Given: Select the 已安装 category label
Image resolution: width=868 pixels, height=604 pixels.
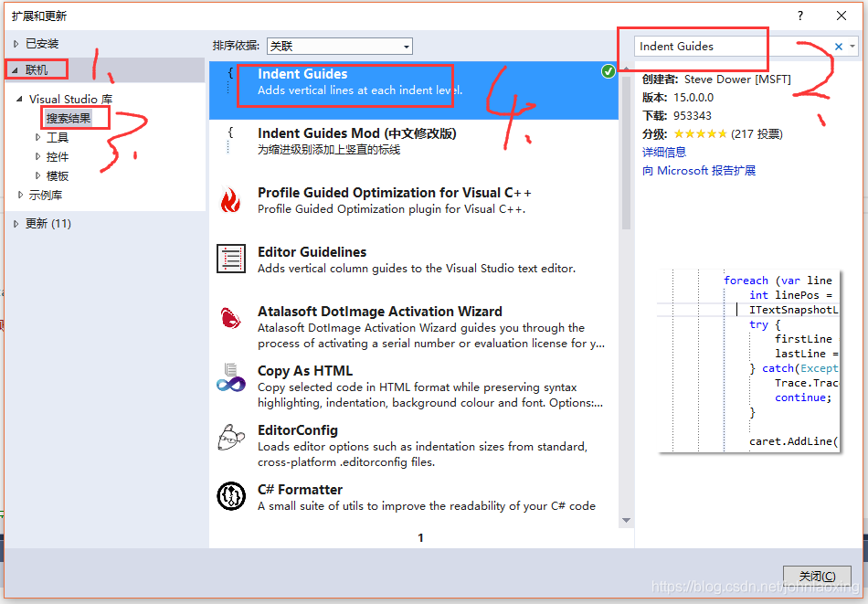Looking at the screenshot, I should [x=42, y=44].
